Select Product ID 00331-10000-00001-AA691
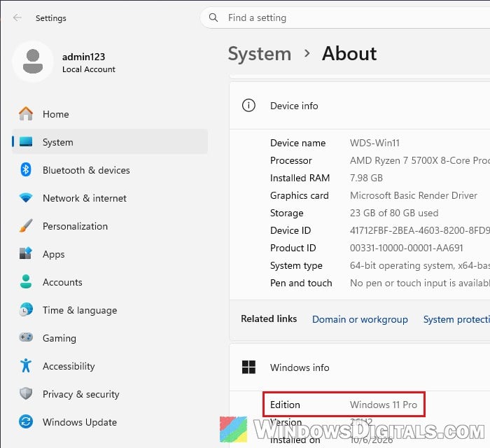 click(406, 248)
